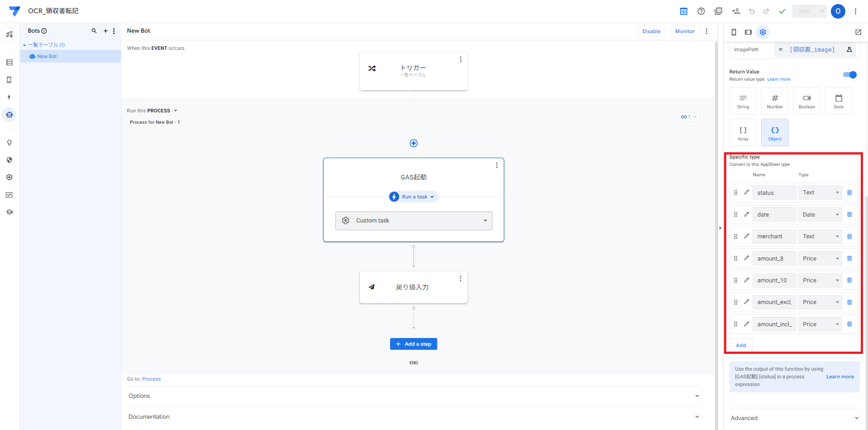Open the Data section in left sidebar

(9, 63)
